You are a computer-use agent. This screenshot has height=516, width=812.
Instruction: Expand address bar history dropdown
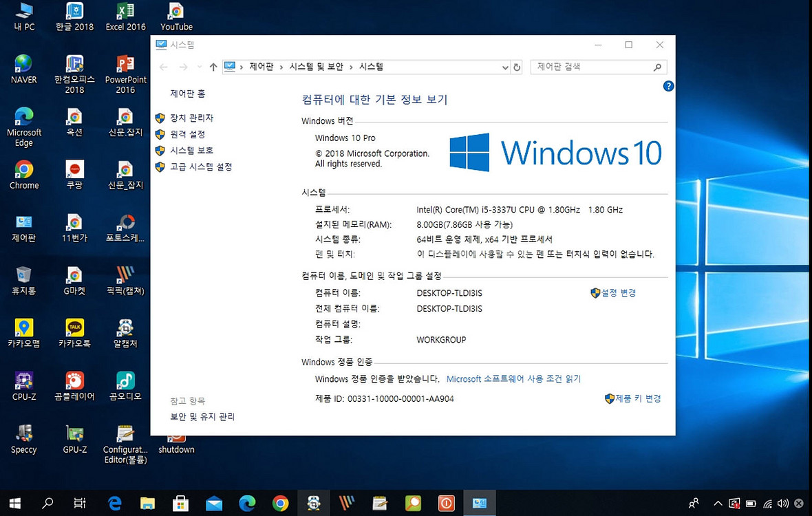pos(505,67)
